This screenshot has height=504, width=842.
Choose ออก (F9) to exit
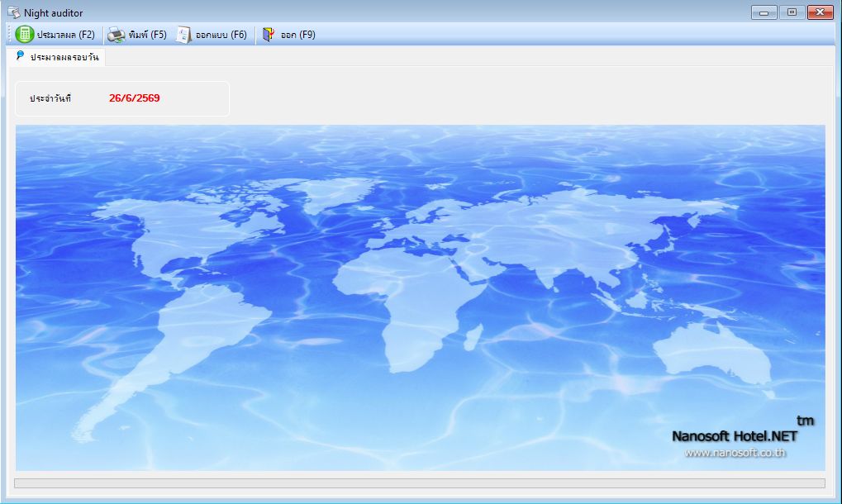[289, 35]
